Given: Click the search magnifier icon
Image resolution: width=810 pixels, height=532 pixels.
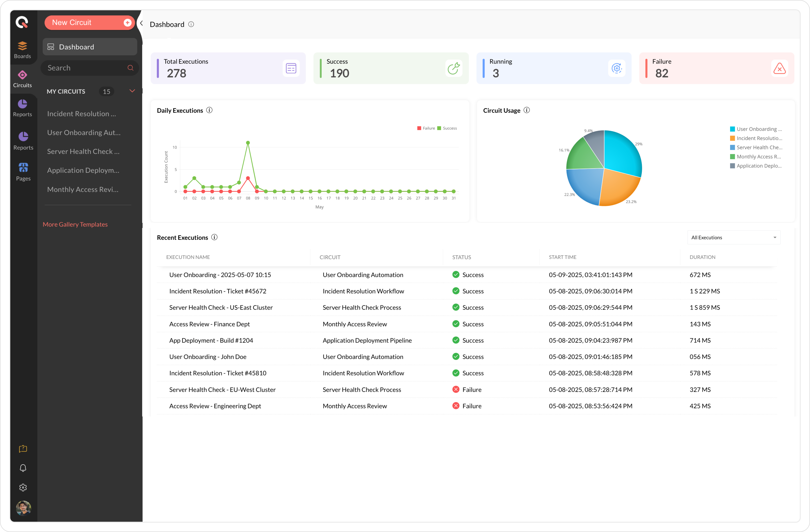Looking at the screenshot, I should coord(130,68).
